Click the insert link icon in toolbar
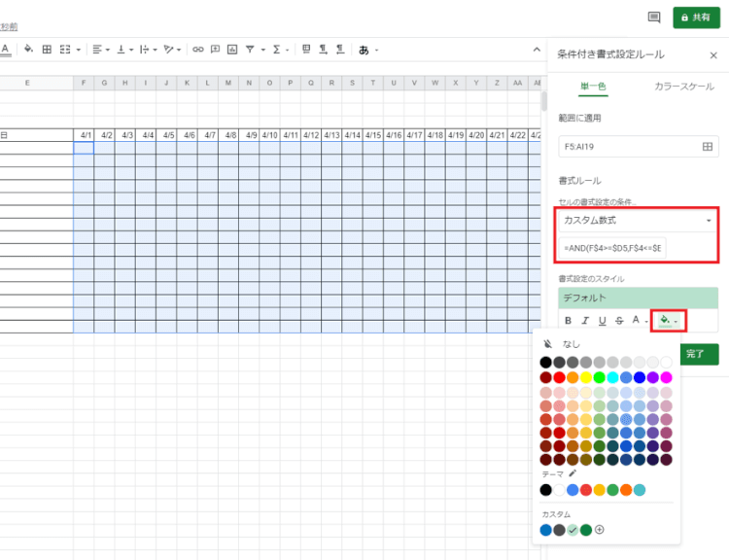Viewport: 729px width, 560px height. [198, 49]
